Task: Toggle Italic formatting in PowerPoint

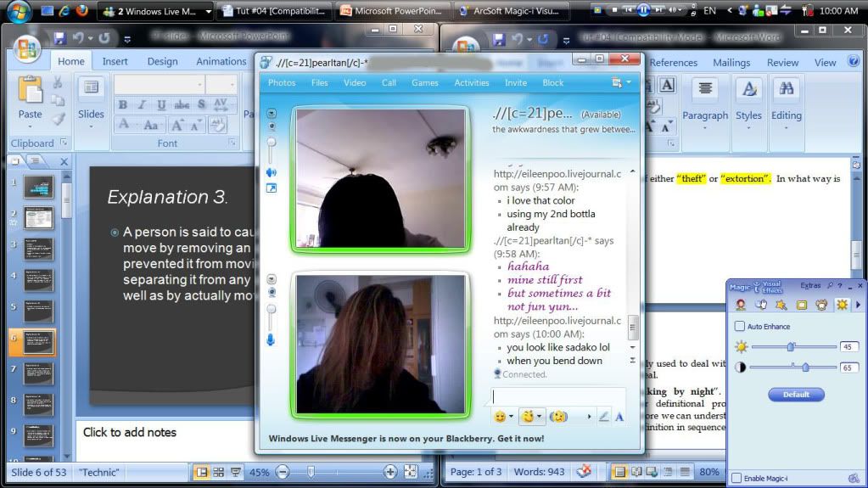Action: point(142,104)
